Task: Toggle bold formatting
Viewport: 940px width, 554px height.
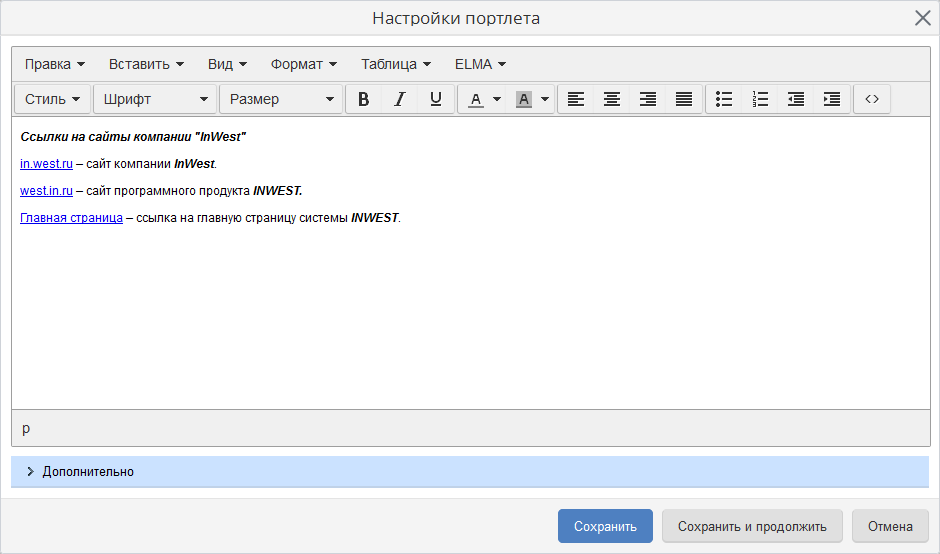Action: click(363, 99)
